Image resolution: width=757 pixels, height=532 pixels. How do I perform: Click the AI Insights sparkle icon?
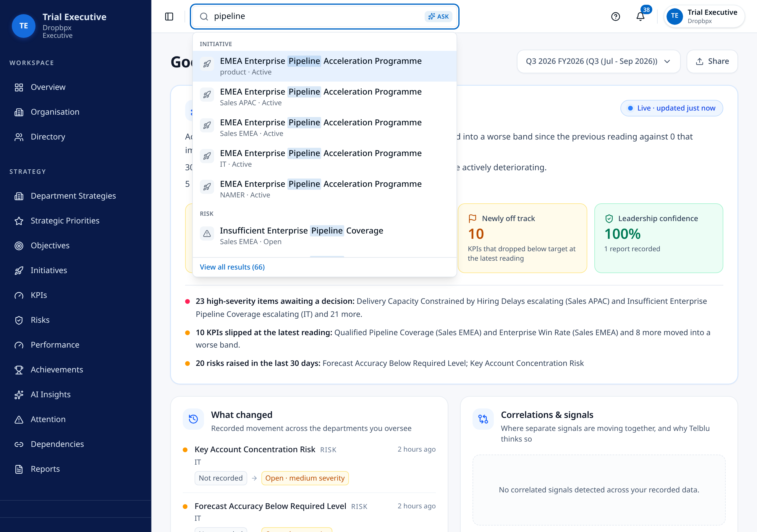tap(19, 395)
